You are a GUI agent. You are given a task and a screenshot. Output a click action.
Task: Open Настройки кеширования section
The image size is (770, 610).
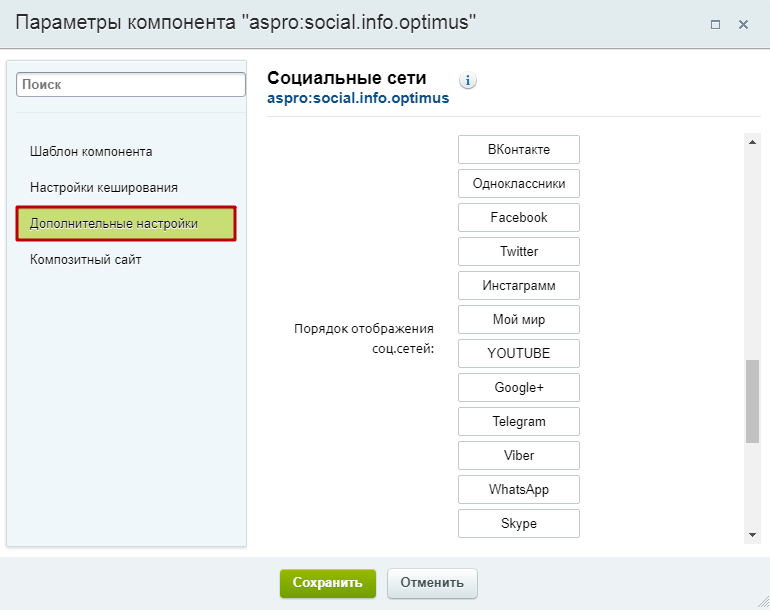coord(104,187)
